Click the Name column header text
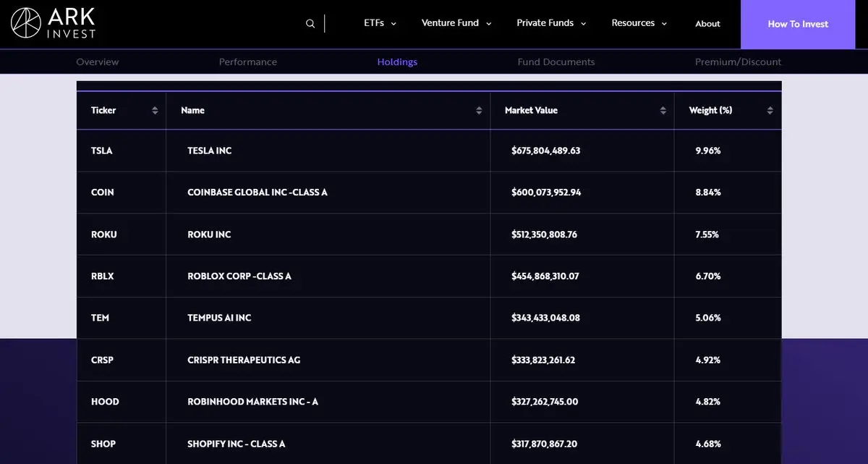 [x=192, y=111]
